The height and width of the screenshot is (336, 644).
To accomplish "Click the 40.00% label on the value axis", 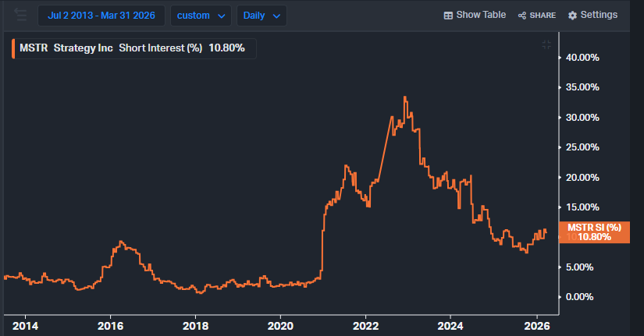I will (582, 58).
